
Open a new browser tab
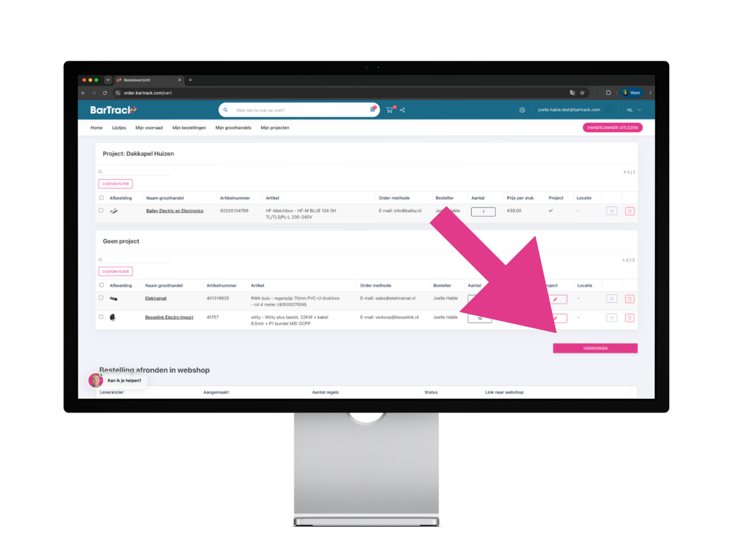click(x=190, y=80)
